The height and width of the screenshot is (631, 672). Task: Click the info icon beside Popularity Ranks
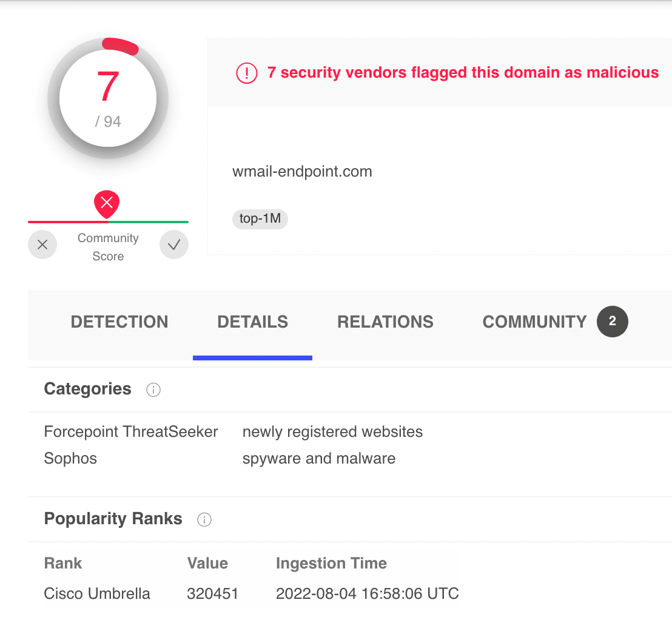[204, 519]
